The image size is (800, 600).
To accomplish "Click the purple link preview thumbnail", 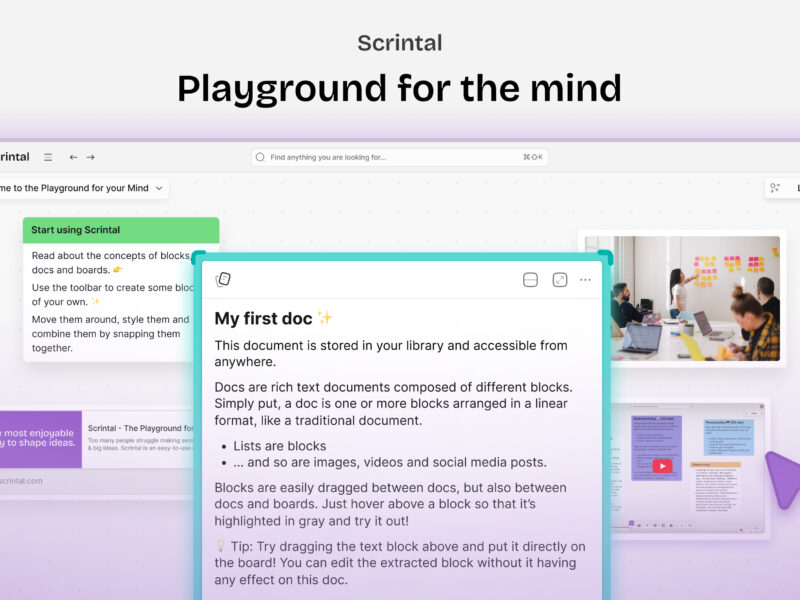I will tap(40, 439).
